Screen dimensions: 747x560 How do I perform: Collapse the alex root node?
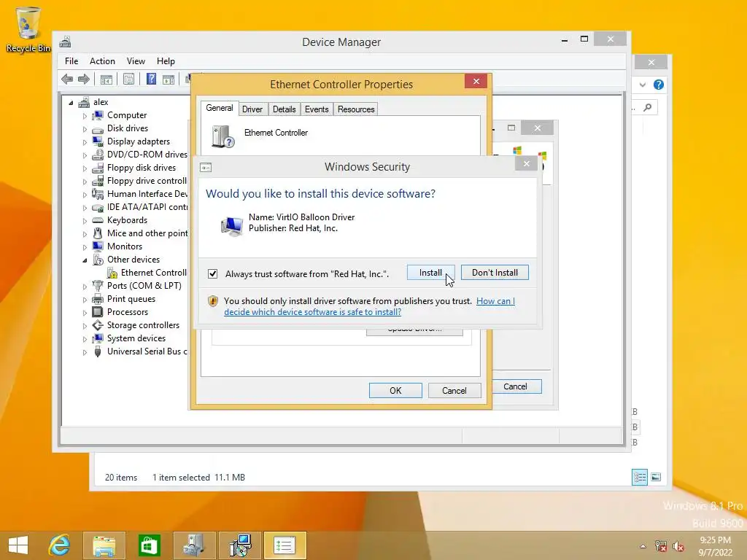click(x=71, y=102)
